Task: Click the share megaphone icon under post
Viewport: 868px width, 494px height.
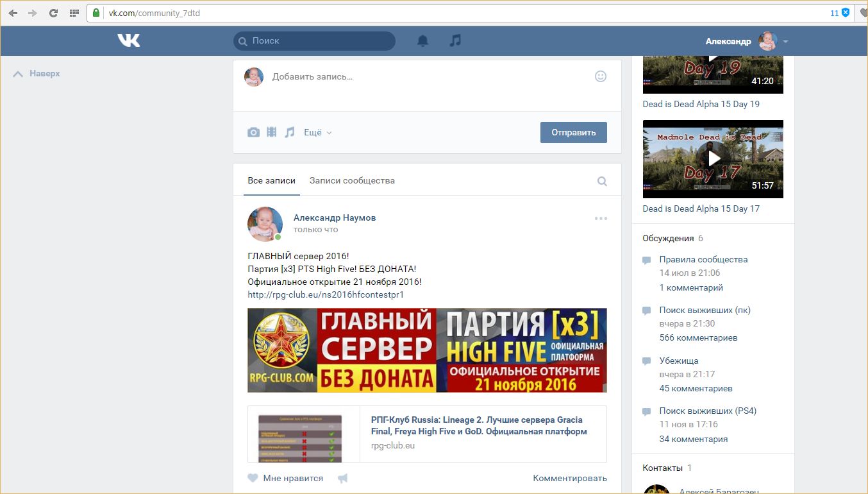Action: tap(343, 478)
